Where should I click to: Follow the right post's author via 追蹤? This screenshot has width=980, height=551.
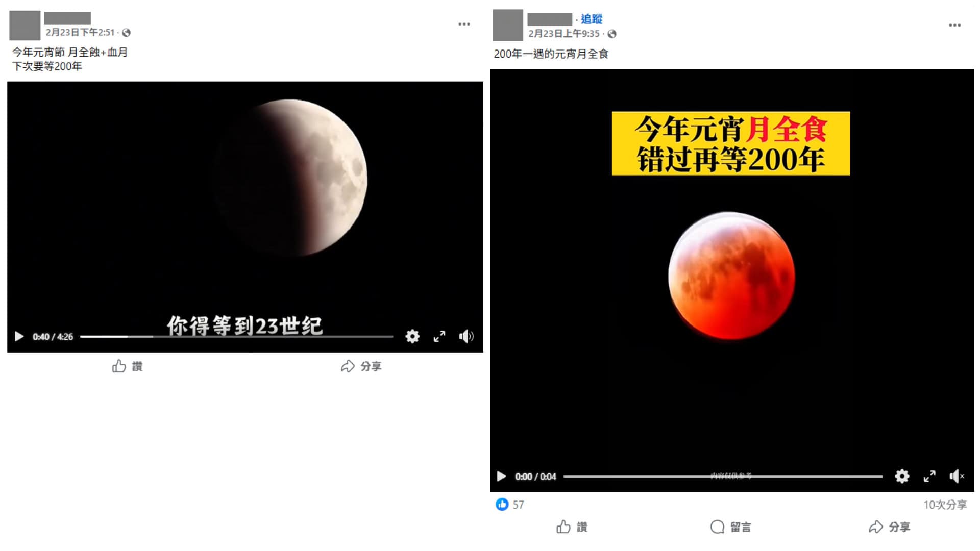coord(592,19)
